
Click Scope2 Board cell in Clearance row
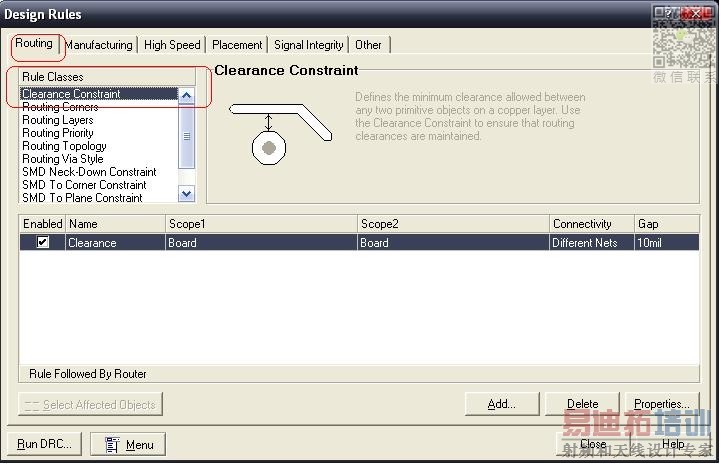tap(453, 242)
